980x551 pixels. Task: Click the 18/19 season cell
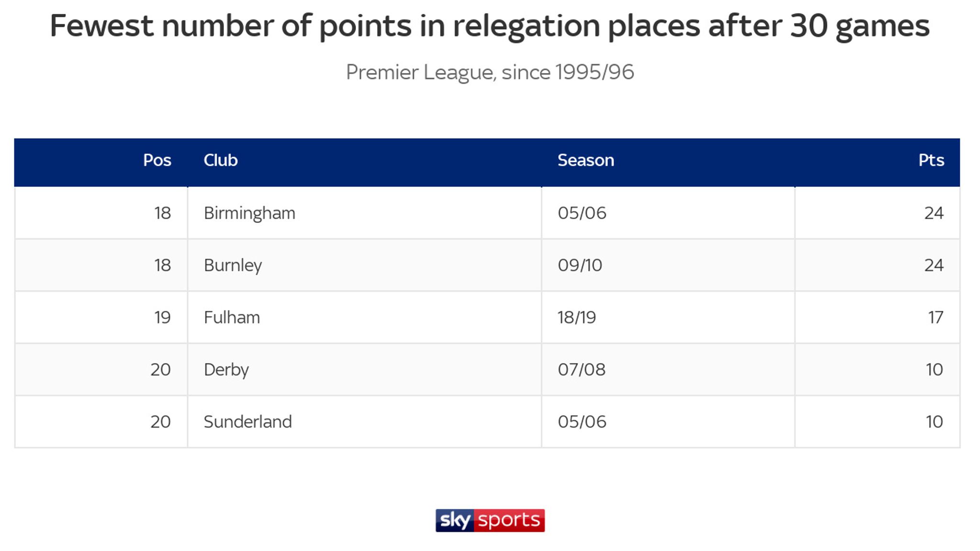[577, 318]
